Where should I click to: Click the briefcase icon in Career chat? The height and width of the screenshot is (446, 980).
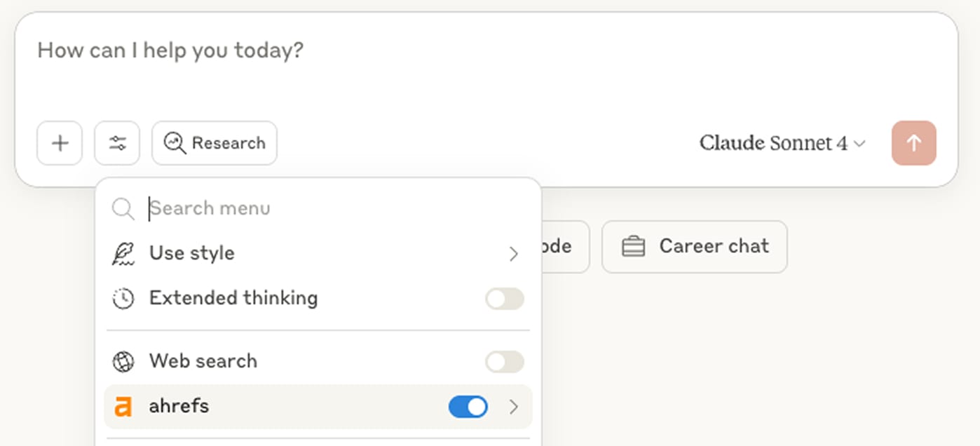[x=633, y=247]
